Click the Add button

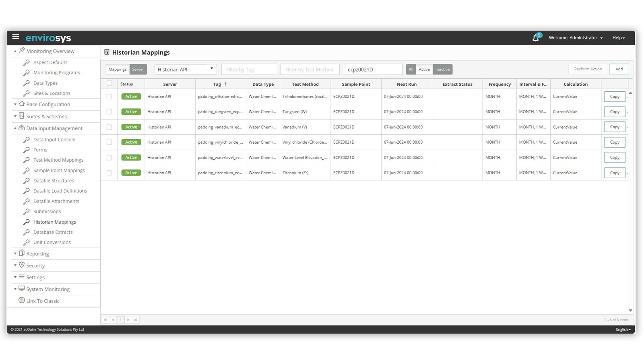(x=619, y=69)
